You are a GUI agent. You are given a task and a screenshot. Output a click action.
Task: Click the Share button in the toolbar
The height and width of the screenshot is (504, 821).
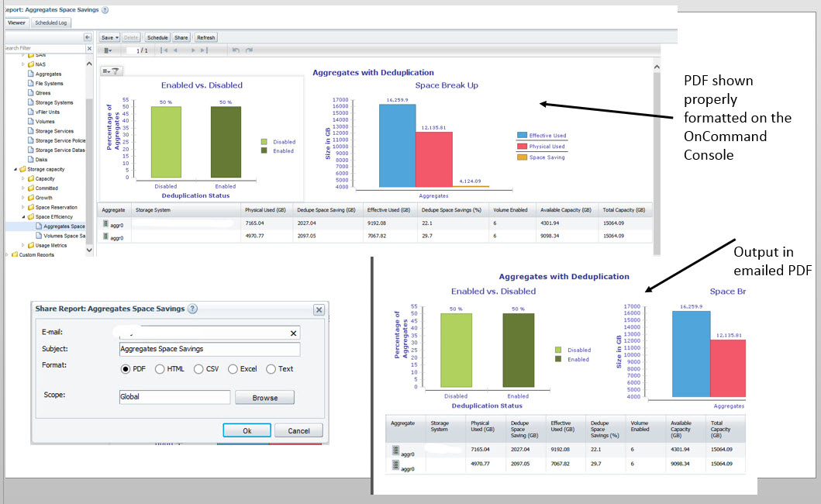tap(181, 38)
